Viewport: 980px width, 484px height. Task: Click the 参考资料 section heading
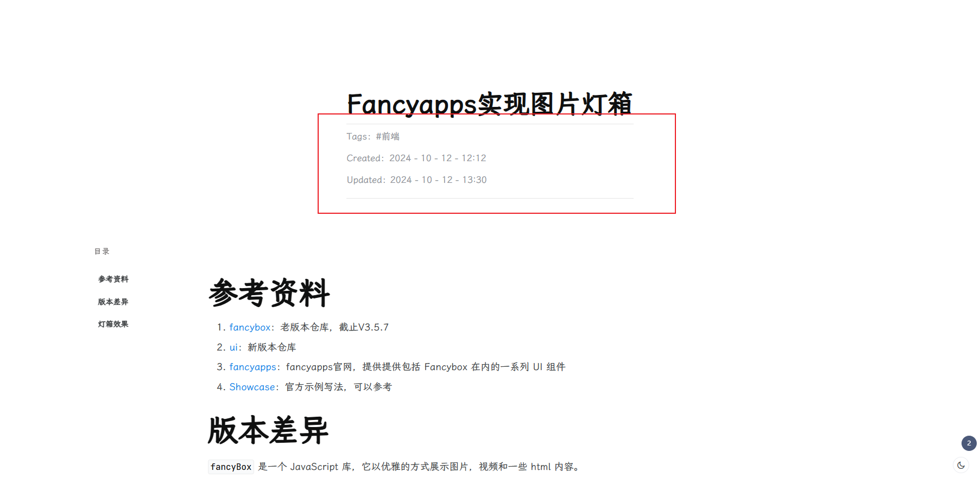[x=269, y=293]
